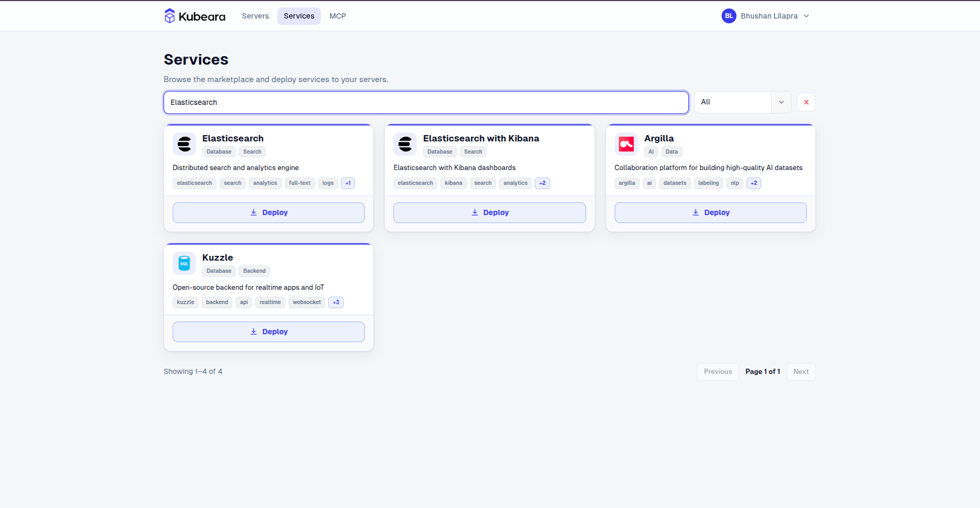Click the Argilla logo icon
Image resolution: width=980 pixels, height=508 pixels.
pos(626,144)
